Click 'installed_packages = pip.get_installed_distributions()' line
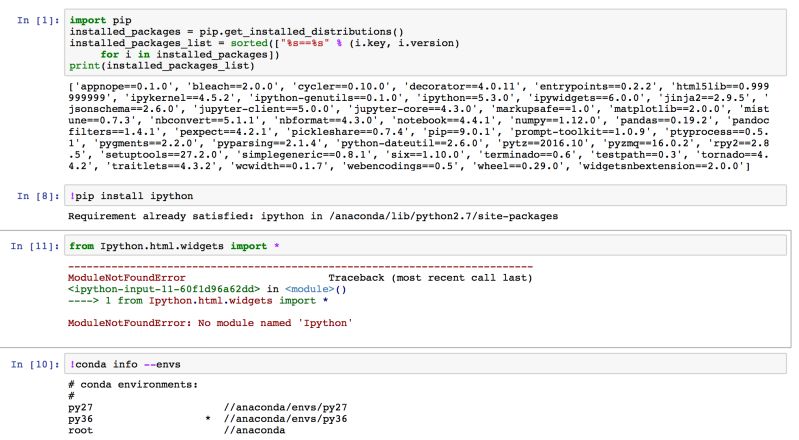The height and width of the screenshot is (440, 799). coord(236,32)
